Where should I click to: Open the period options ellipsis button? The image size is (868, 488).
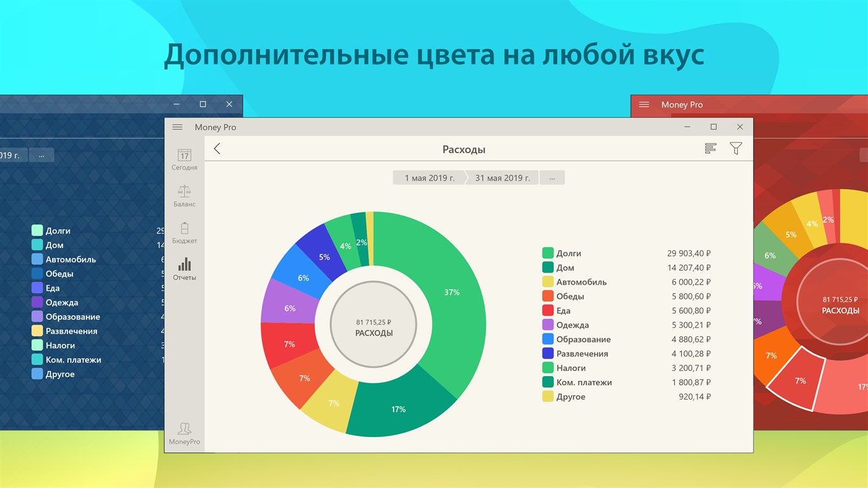552,178
